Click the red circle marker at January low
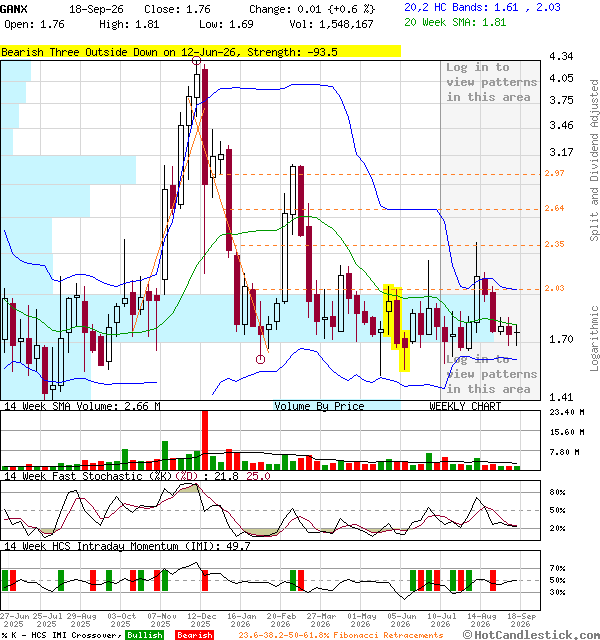600x640 pixels. coord(260,359)
